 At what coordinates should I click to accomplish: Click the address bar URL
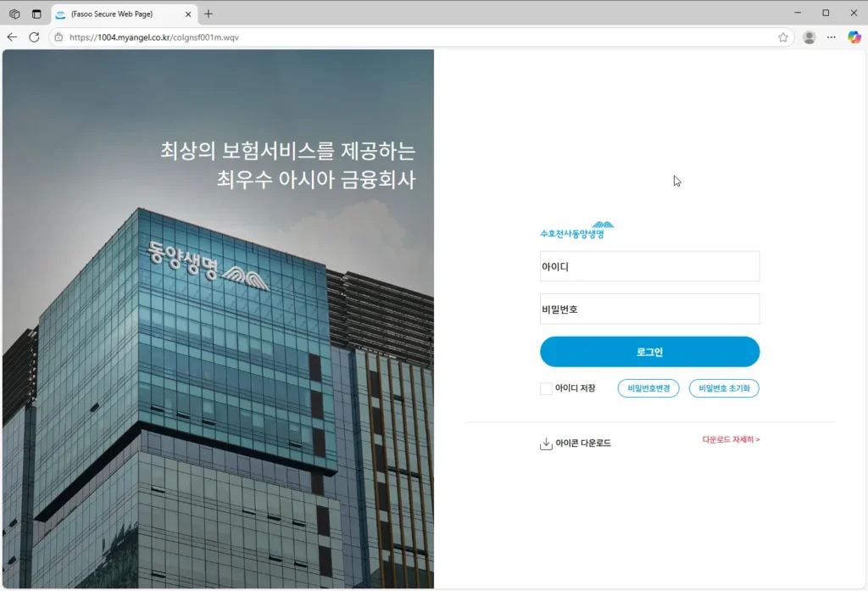click(154, 37)
